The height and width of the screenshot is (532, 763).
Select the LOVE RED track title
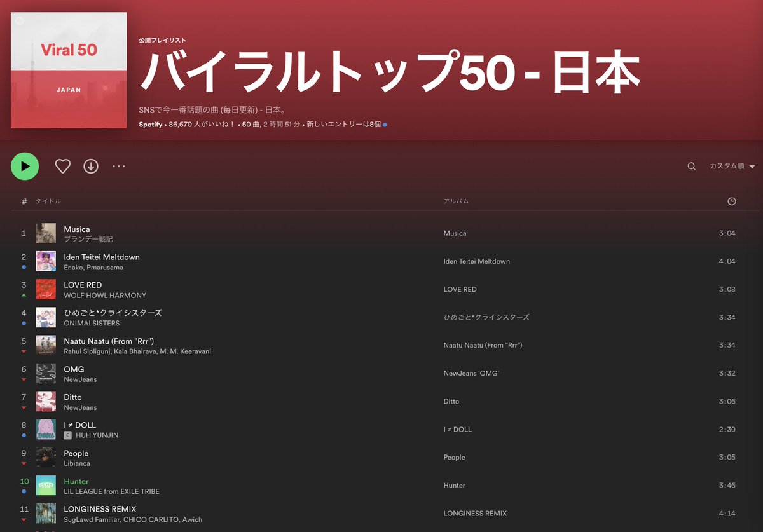point(83,285)
